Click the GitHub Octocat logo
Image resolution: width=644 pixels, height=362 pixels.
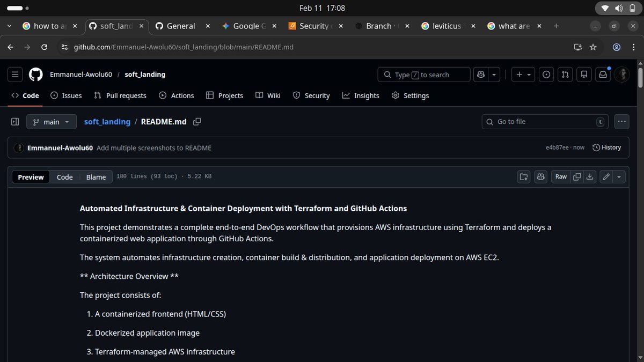click(x=35, y=75)
